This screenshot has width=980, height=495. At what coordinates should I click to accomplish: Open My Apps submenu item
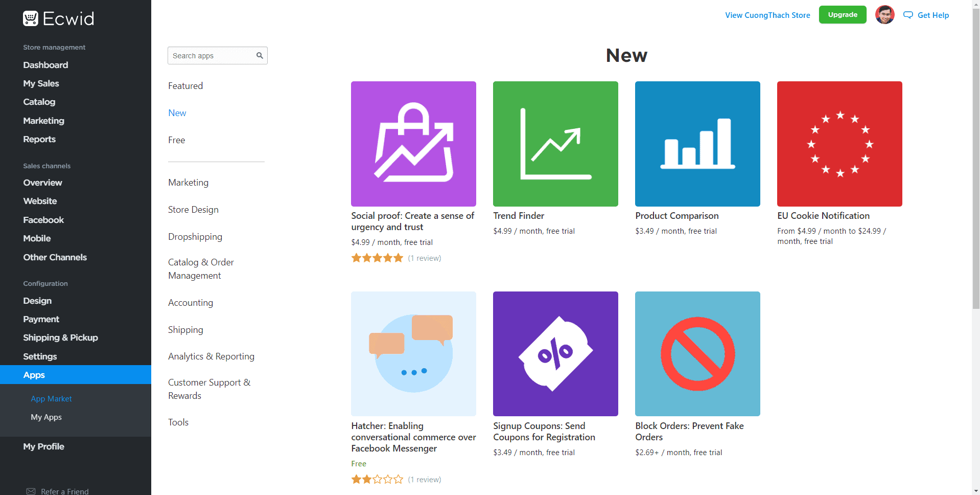coord(46,417)
